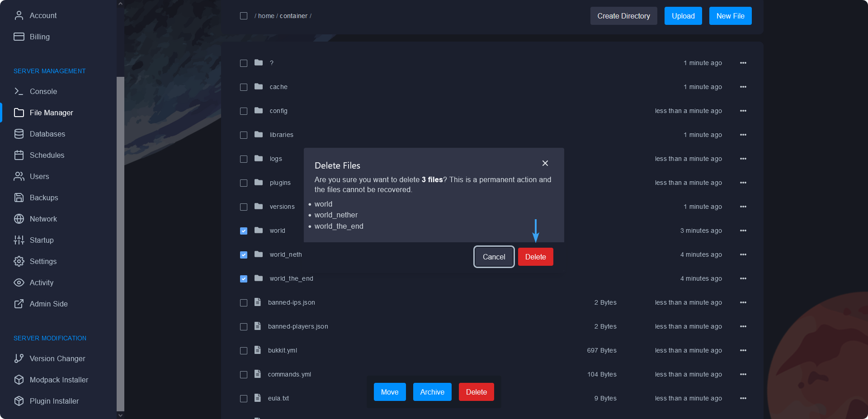Image resolution: width=868 pixels, height=419 pixels.
Task: Toggle the select-all checkbox by the path
Action: point(244,16)
